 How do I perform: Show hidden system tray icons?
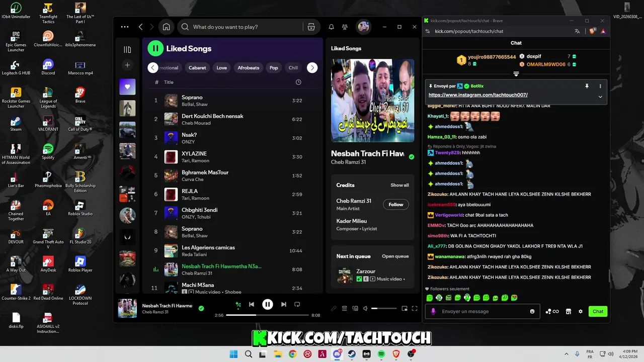pos(567,354)
